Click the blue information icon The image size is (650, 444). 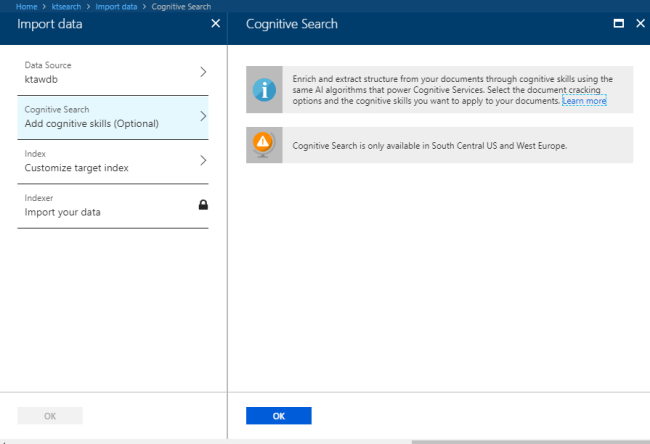click(264, 90)
